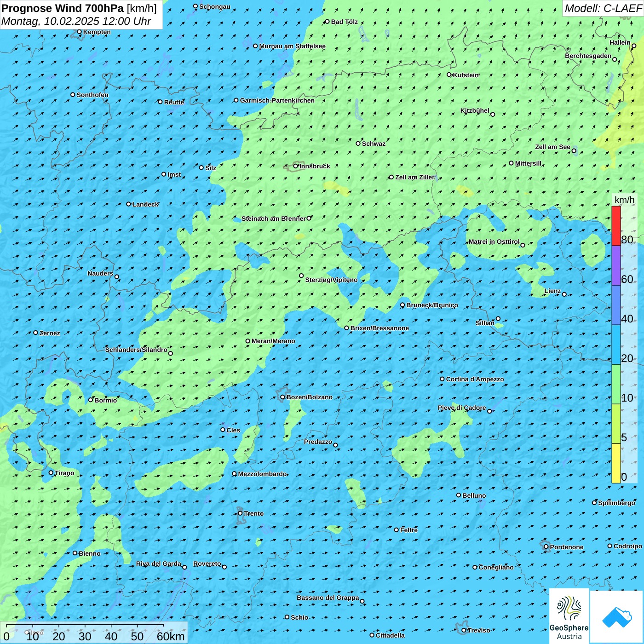Select the Belluno city marker

click(x=459, y=495)
